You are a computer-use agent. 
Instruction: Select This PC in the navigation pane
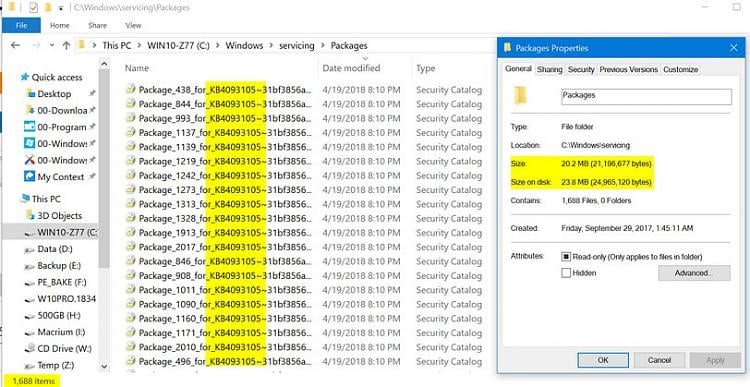[x=46, y=199]
